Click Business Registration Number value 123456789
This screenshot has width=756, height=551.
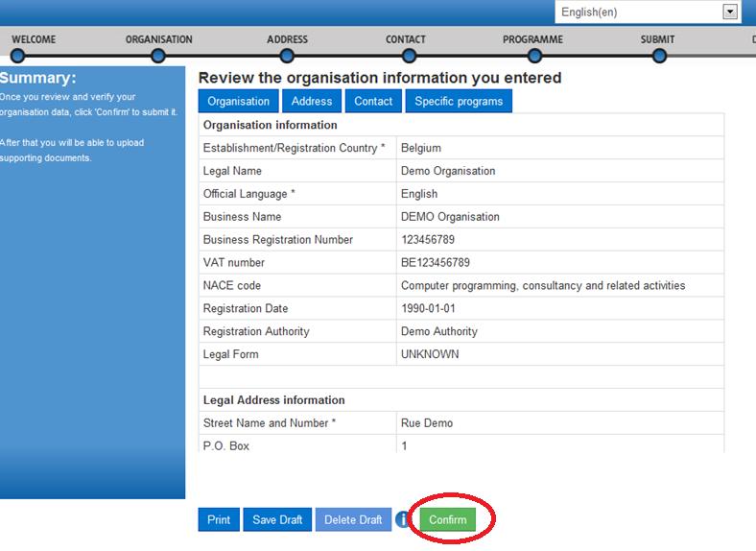[428, 240]
